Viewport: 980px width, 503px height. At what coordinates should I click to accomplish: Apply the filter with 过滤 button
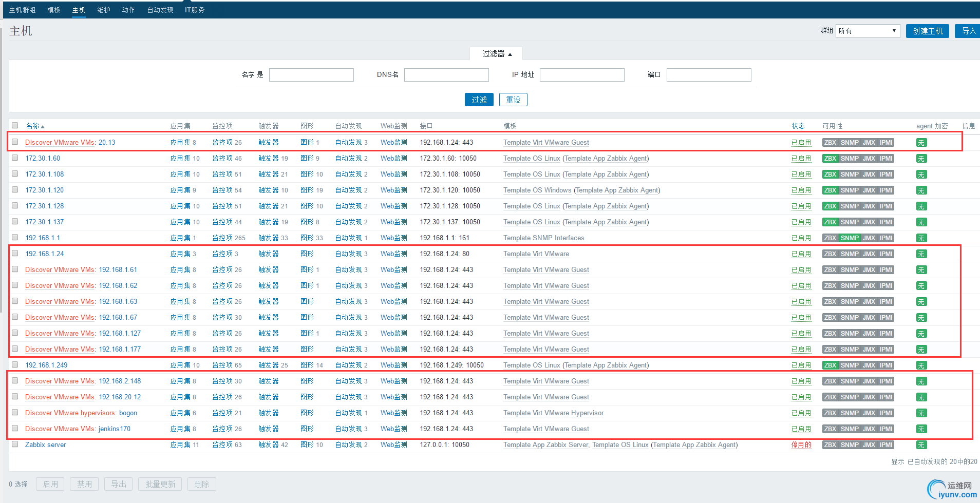479,100
